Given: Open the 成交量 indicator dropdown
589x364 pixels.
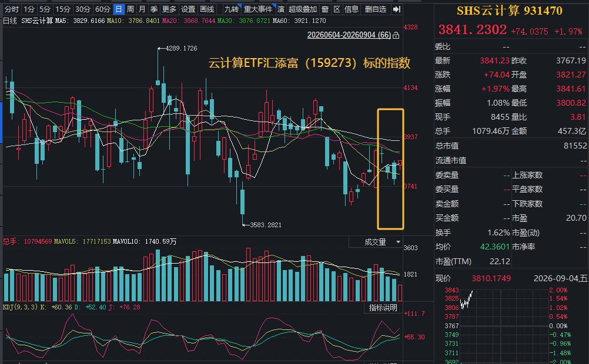Looking at the screenshot, I should click(x=376, y=242).
